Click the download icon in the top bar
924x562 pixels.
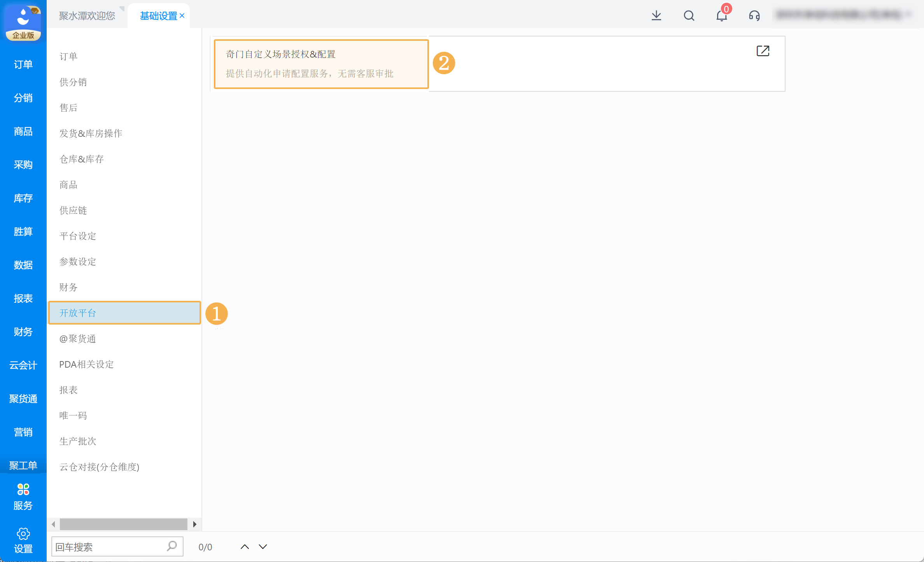point(656,16)
